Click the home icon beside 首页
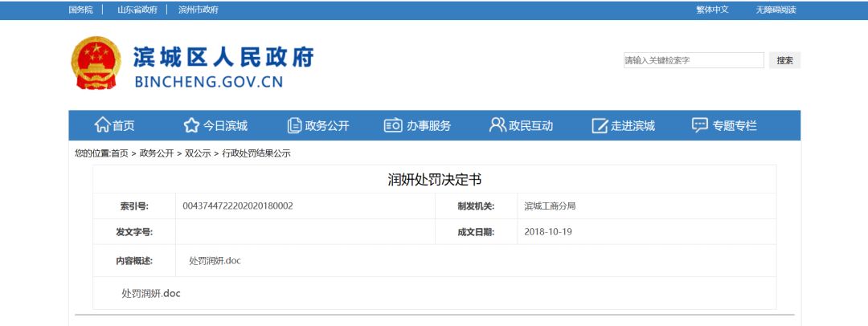This screenshot has height=326, width=868. pyautogui.click(x=102, y=125)
